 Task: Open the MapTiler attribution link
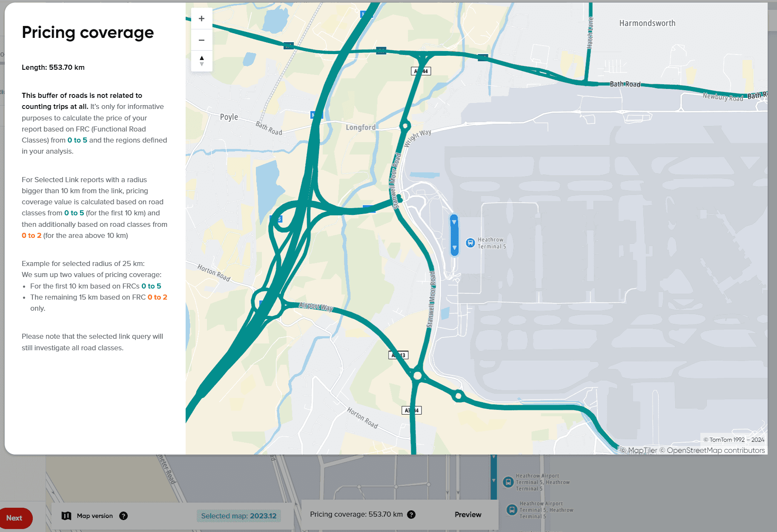click(642, 450)
